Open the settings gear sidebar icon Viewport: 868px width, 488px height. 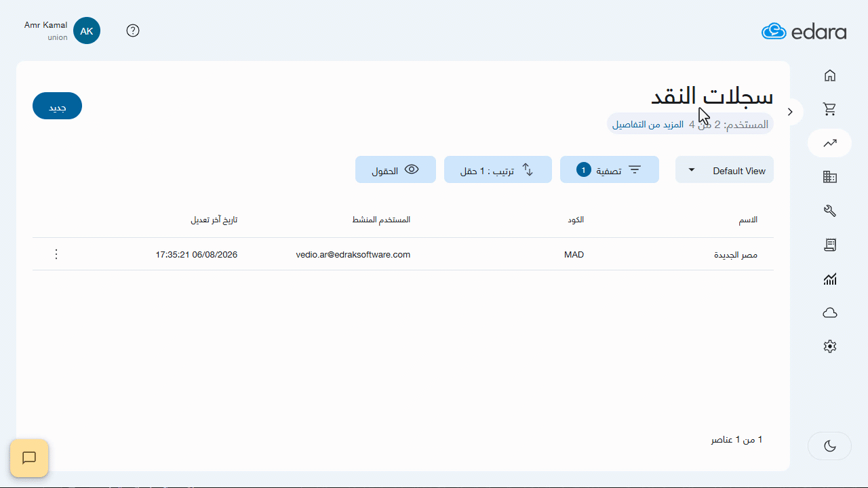[830, 346]
